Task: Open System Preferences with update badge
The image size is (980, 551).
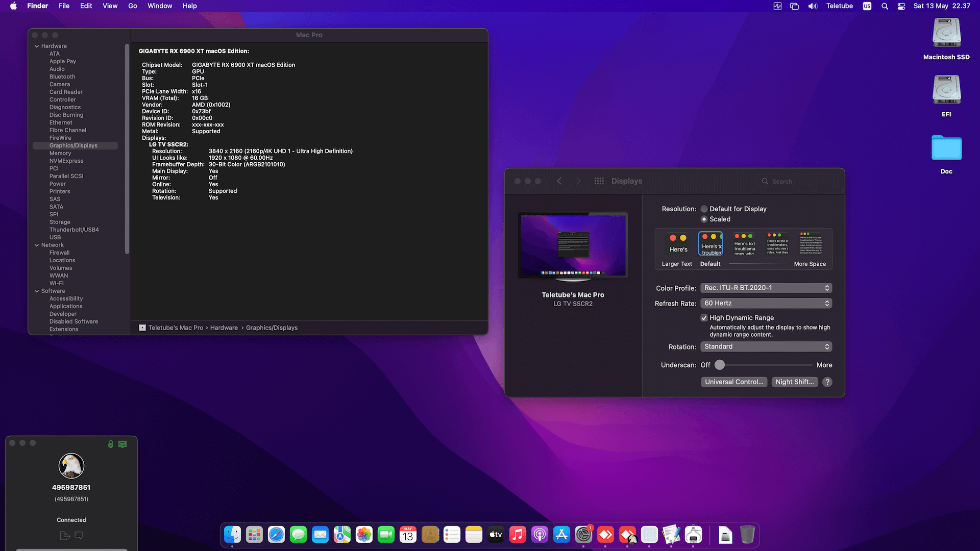Action: point(583,535)
